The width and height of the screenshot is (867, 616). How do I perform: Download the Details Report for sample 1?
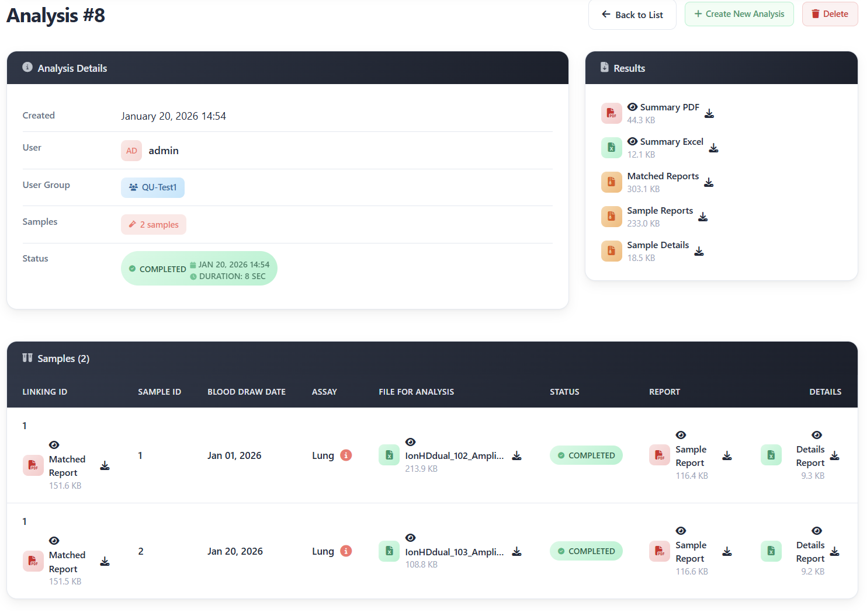[x=835, y=456]
